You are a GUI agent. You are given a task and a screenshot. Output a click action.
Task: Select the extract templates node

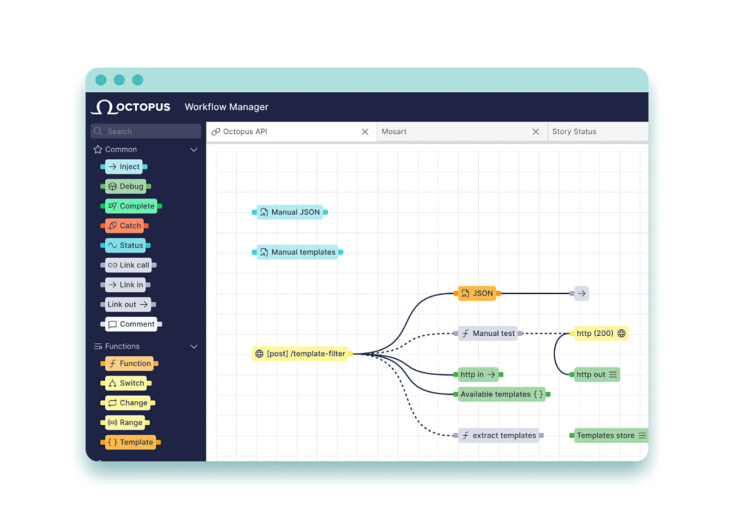click(499, 435)
